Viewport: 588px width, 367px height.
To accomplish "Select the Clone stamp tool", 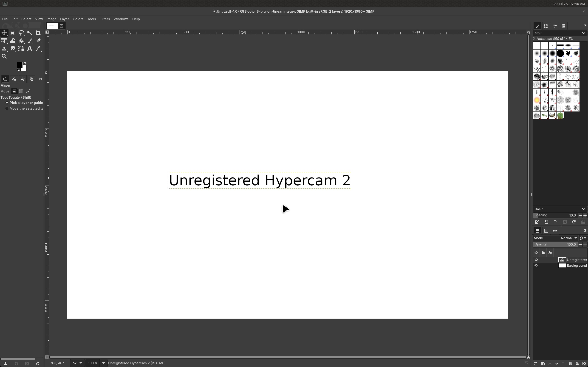I will [x=4, y=49].
